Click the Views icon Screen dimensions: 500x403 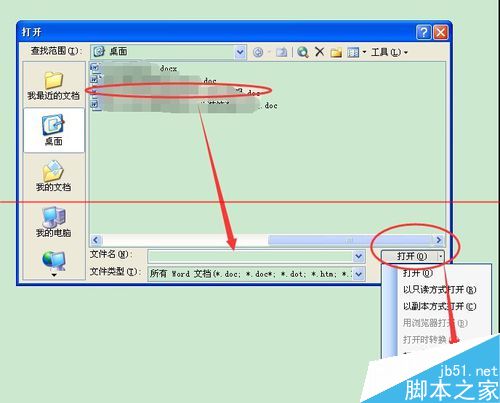(353, 52)
